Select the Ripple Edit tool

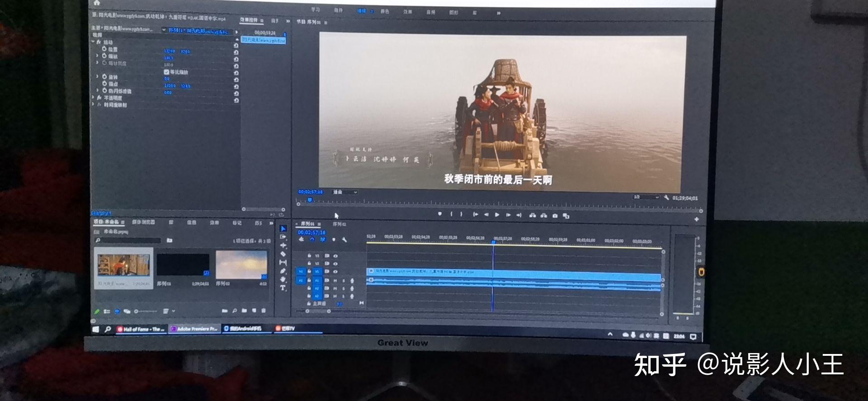[x=283, y=245]
